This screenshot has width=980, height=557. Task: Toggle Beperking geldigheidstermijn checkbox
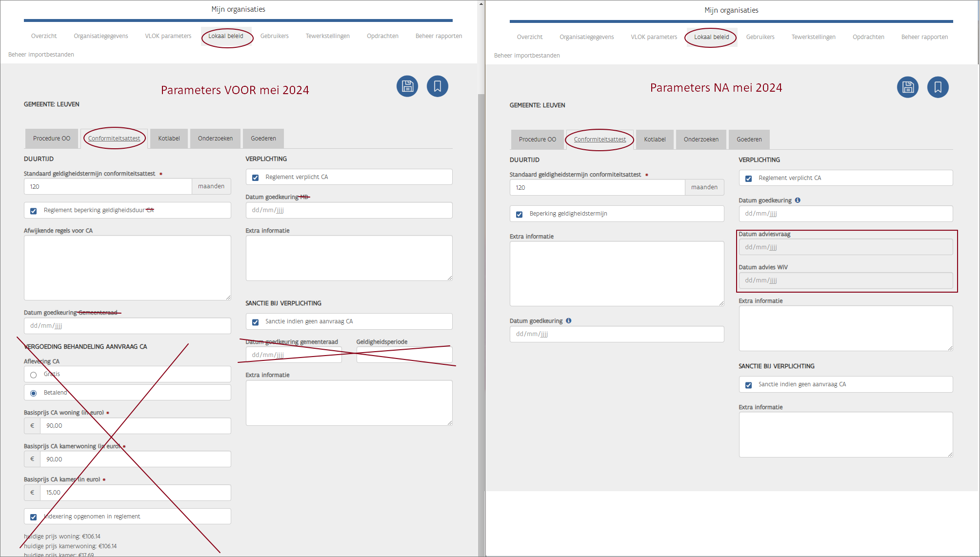(x=520, y=214)
